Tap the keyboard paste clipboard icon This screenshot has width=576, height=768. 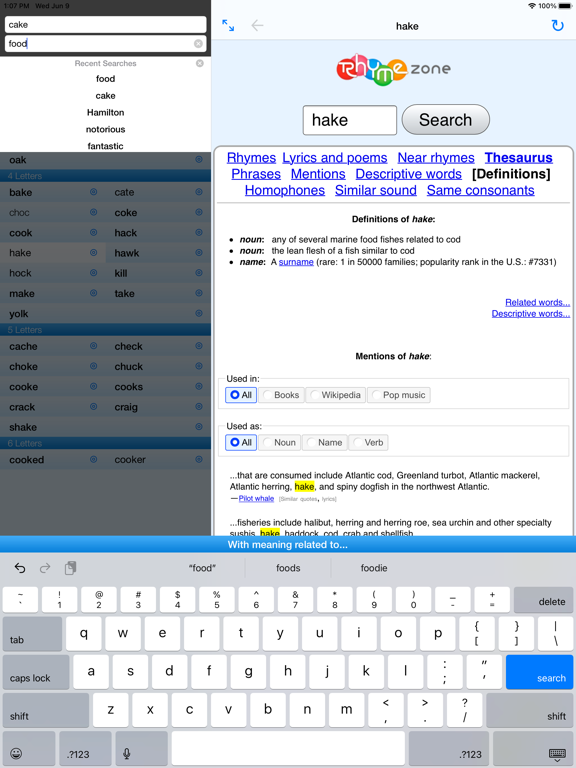coord(71,568)
